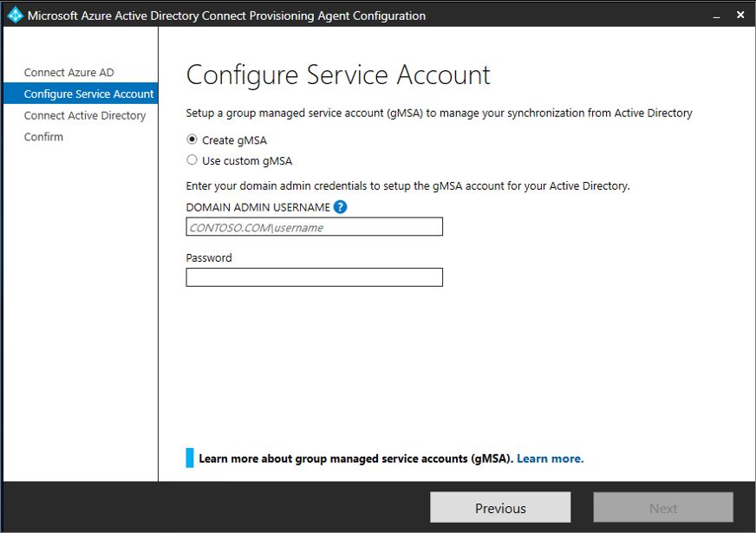Select the Configure Service Account step
Screen dimensions: 756x533
pos(88,94)
